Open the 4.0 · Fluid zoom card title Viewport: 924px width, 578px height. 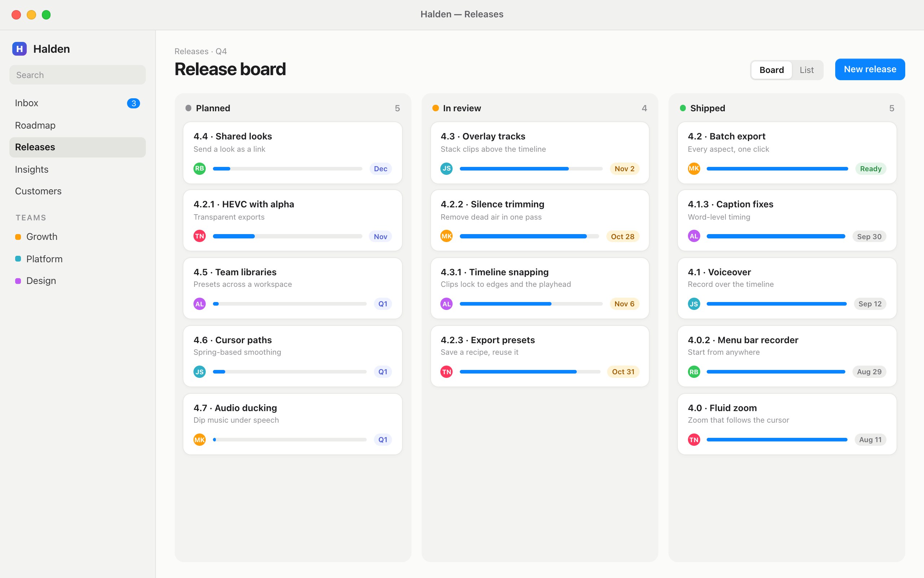point(722,408)
